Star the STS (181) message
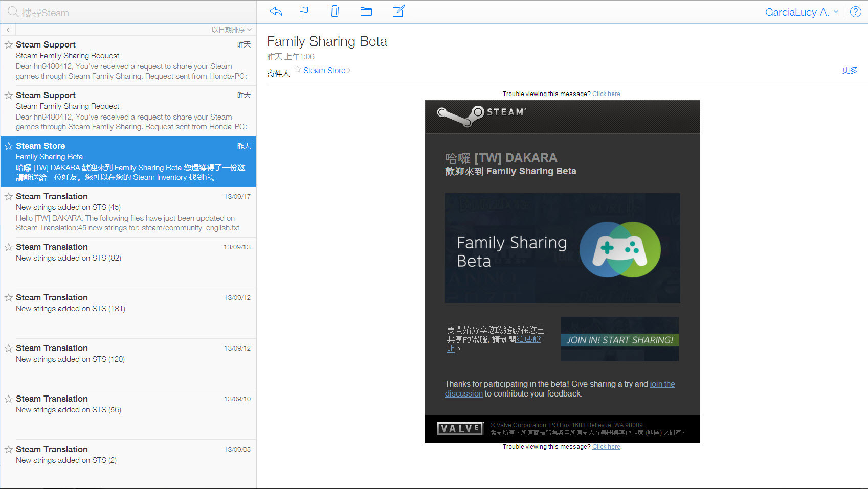This screenshot has width=868, height=489. coord(9,297)
